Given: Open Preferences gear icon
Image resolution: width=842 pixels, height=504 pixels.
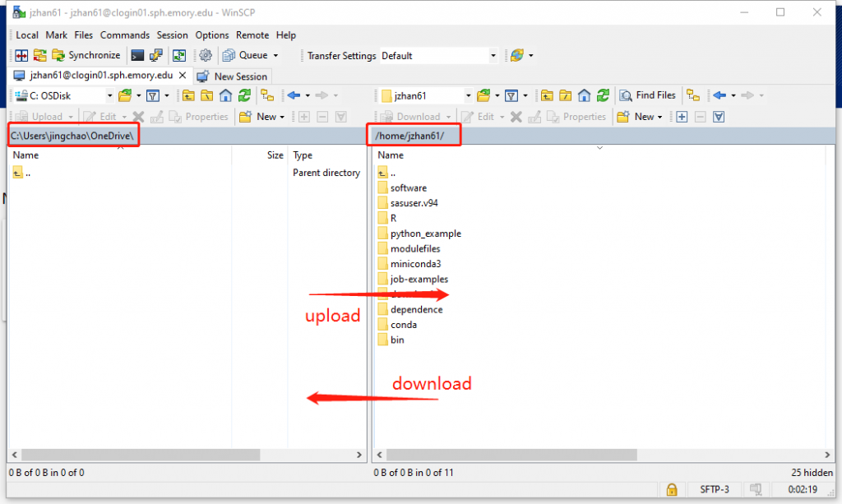Looking at the screenshot, I should click(205, 55).
